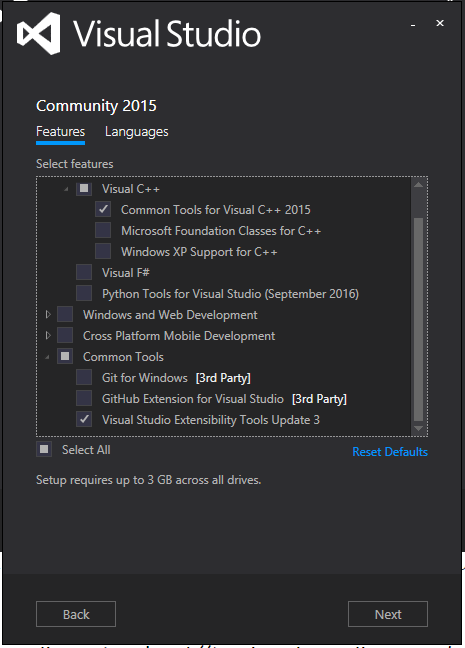The height and width of the screenshot is (648, 465).
Task: Click the feature list scroll up arrow
Action: pos(418,185)
